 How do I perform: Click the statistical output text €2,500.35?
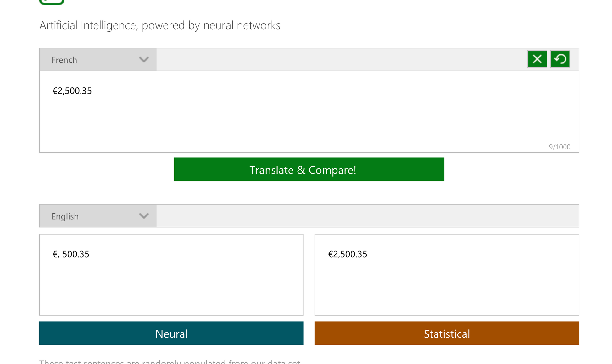[348, 254]
